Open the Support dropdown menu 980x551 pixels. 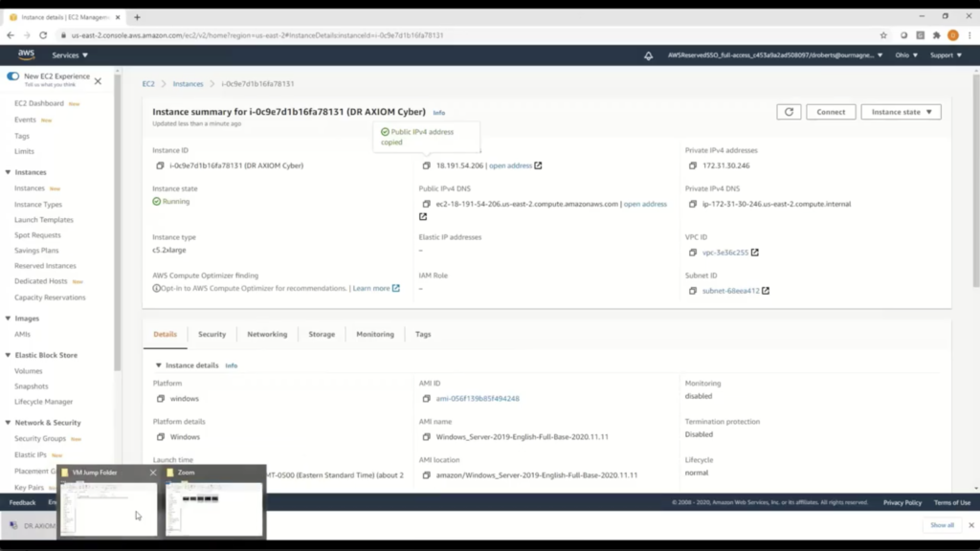pos(946,55)
